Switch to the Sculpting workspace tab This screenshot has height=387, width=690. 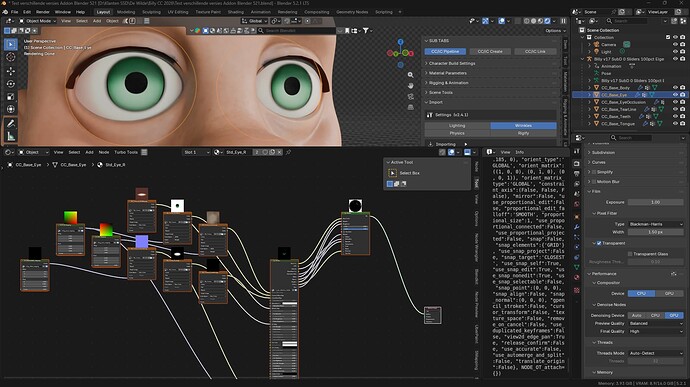(151, 12)
